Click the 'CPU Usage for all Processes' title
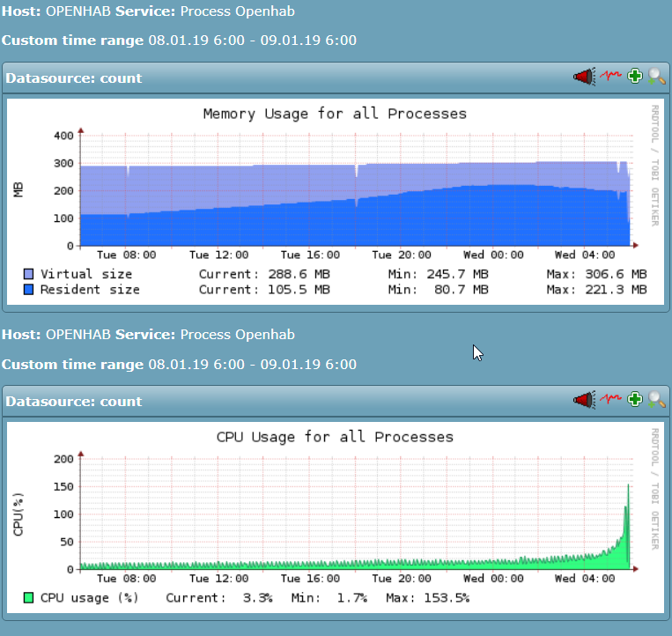This screenshot has height=636, width=672. coord(335,437)
